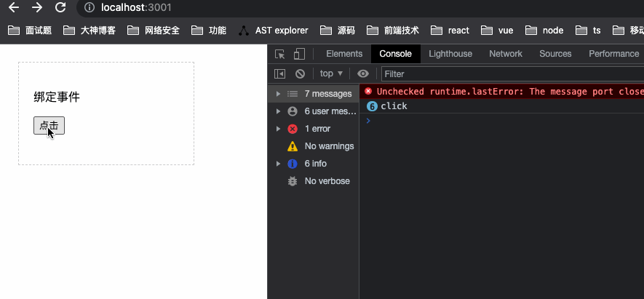Viewport: 644px width, 299px height.
Task: Expand the 7 messages group
Action: [x=320, y=94]
